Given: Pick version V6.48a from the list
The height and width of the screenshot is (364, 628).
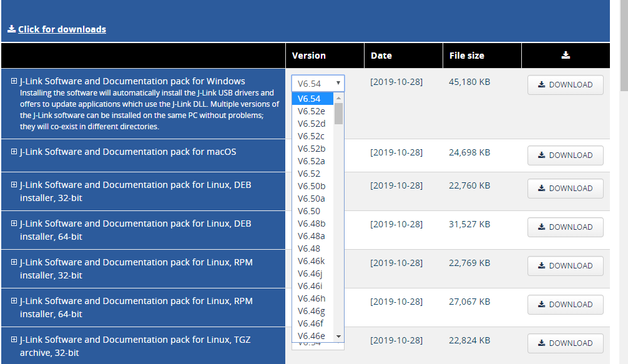Looking at the screenshot, I should pyautogui.click(x=313, y=236).
